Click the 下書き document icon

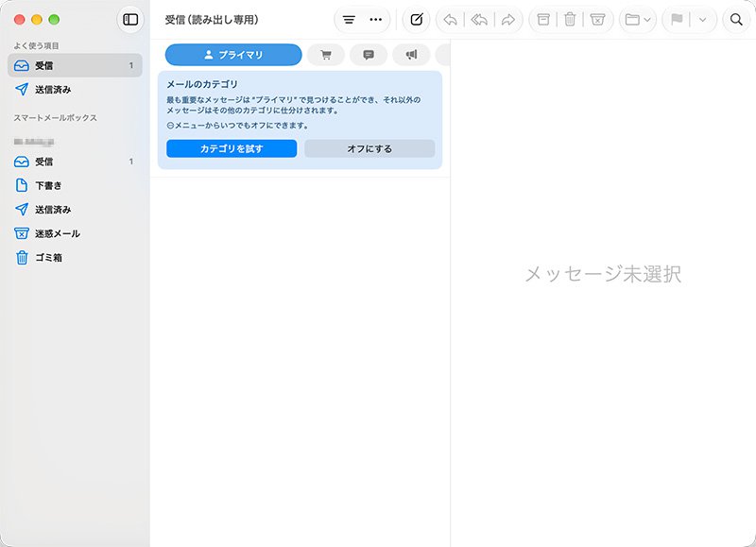[22, 185]
